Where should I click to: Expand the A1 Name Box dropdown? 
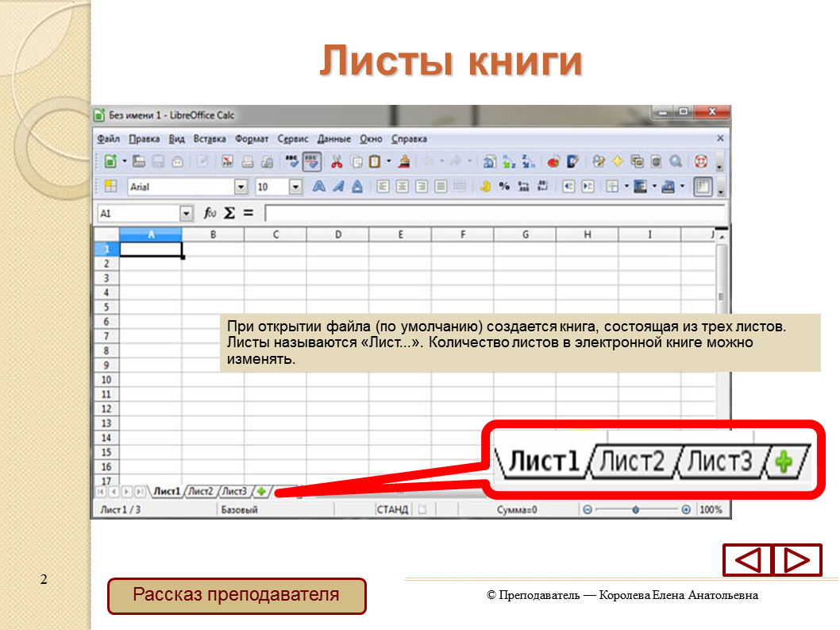[x=186, y=214]
